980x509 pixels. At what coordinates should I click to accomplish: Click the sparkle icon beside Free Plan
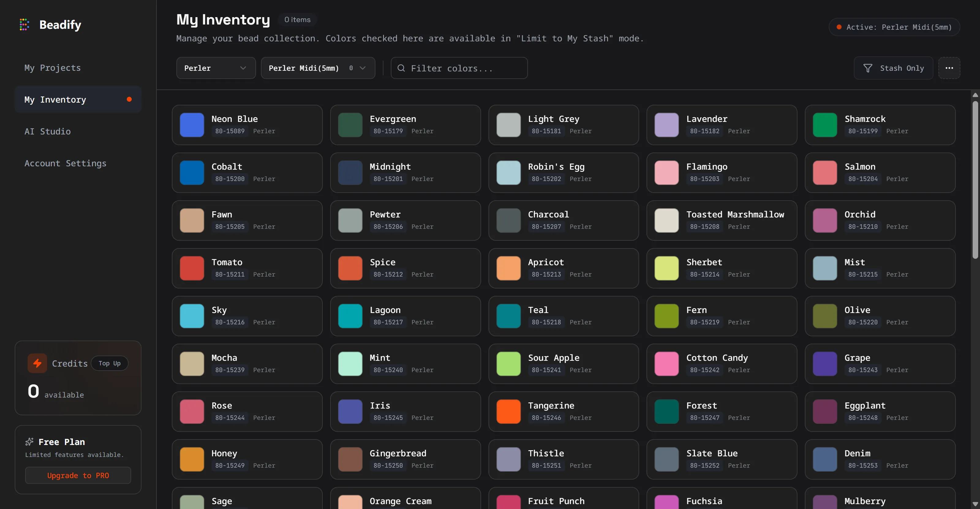coord(29,442)
